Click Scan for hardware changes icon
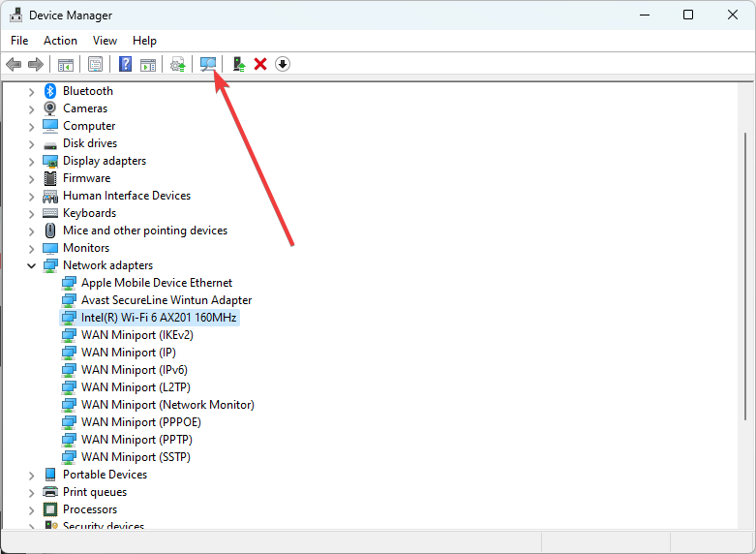The width and height of the screenshot is (756, 554). (208, 64)
